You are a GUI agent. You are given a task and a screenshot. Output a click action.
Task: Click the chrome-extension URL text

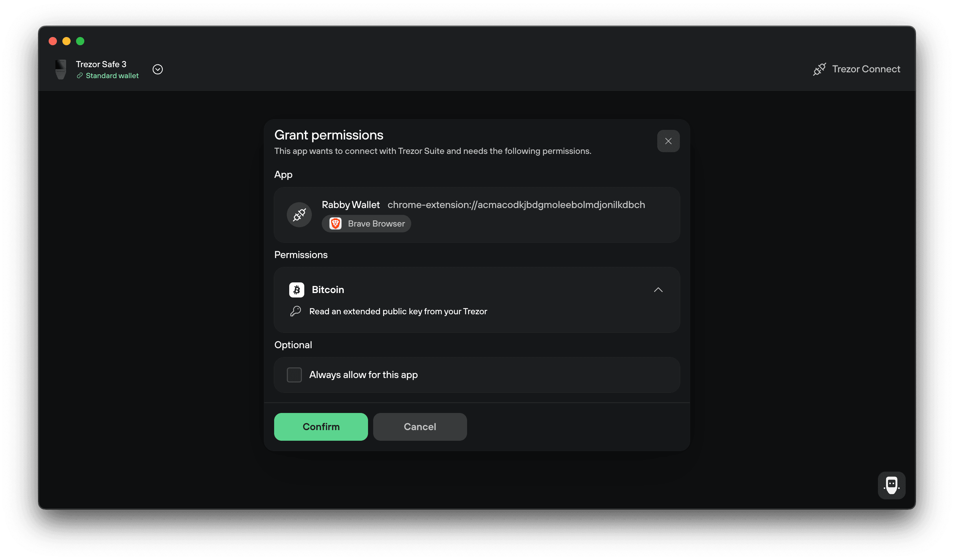(516, 205)
